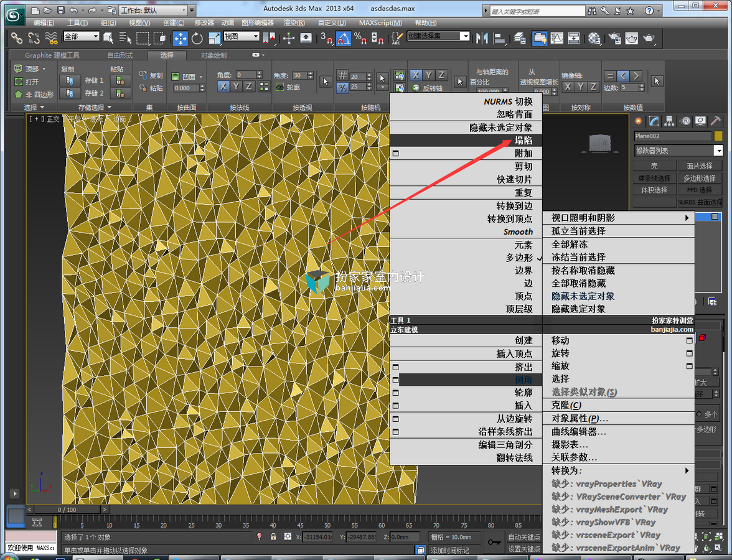The width and height of the screenshot is (732, 560).
Task: Click the Plane002 object color swatch
Action: [x=718, y=136]
